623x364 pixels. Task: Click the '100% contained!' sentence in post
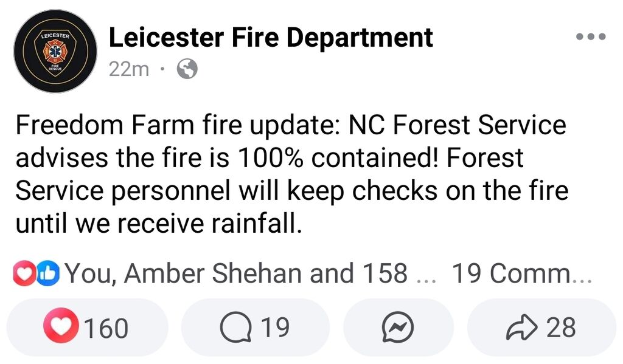(338, 157)
